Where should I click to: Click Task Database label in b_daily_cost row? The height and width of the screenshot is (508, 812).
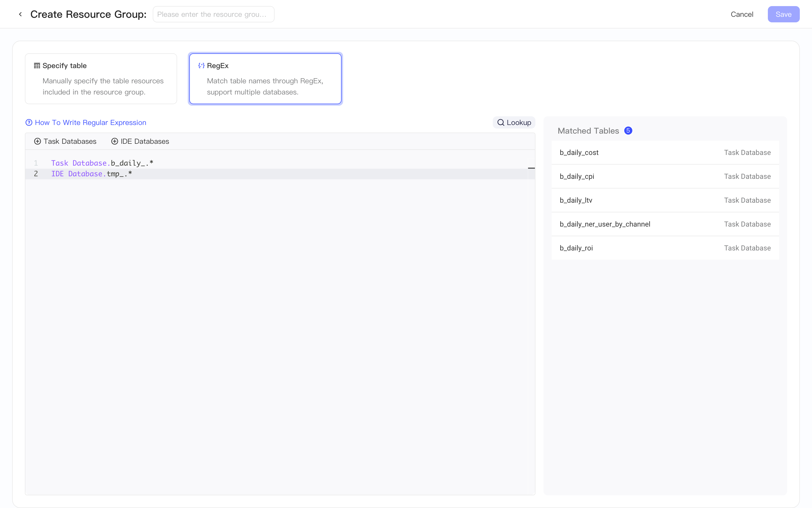[747, 153]
